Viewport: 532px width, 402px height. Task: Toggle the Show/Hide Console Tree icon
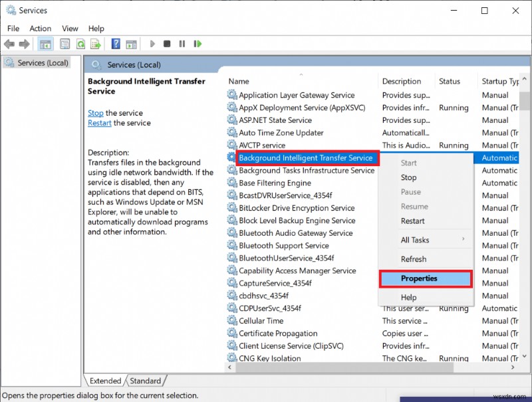pos(45,44)
